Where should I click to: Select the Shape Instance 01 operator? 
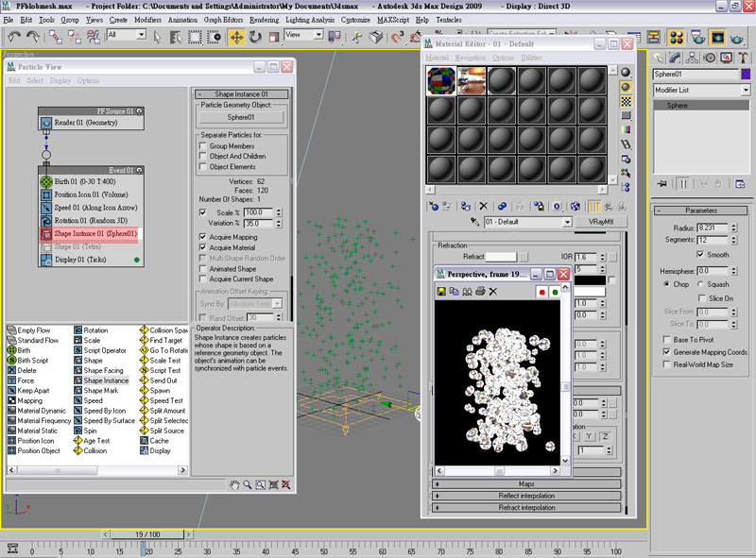pyautogui.click(x=91, y=234)
